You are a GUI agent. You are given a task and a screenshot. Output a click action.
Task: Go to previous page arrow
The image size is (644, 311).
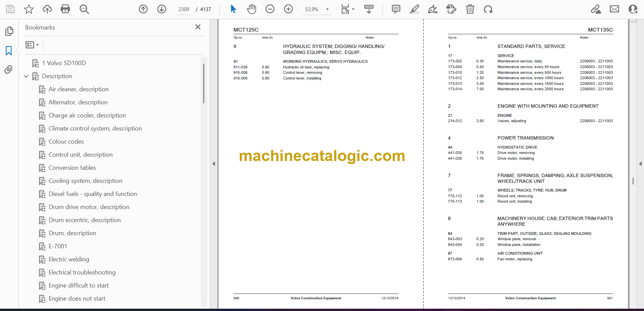tap(143, 9)
